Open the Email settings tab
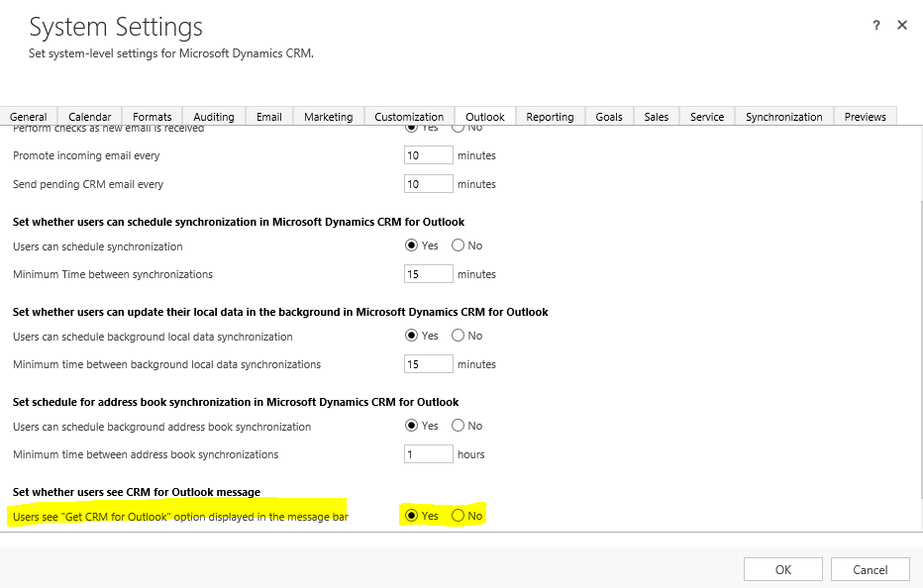Viewport: 923px width, 588px height. pyautogui.click(x=268, y=116)
